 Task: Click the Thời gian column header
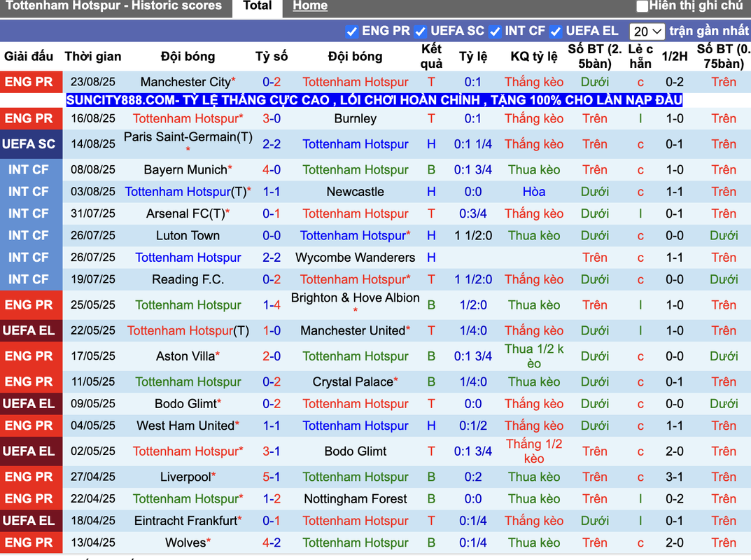pos(93,57)
